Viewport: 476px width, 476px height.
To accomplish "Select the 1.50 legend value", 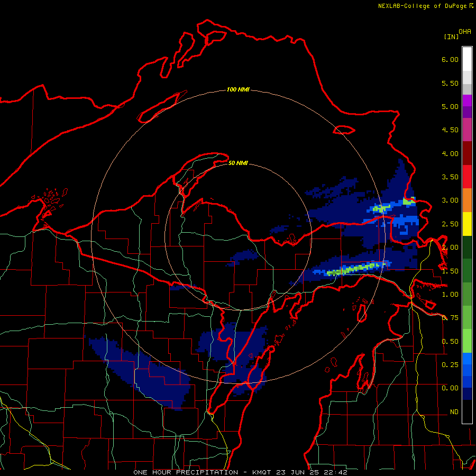I will 450,271.
